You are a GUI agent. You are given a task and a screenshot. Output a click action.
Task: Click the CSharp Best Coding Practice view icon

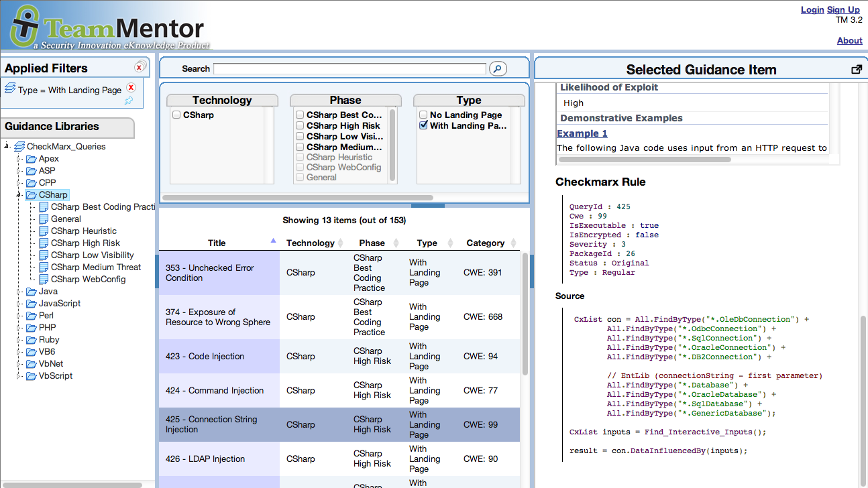click(x=44, y=207)
